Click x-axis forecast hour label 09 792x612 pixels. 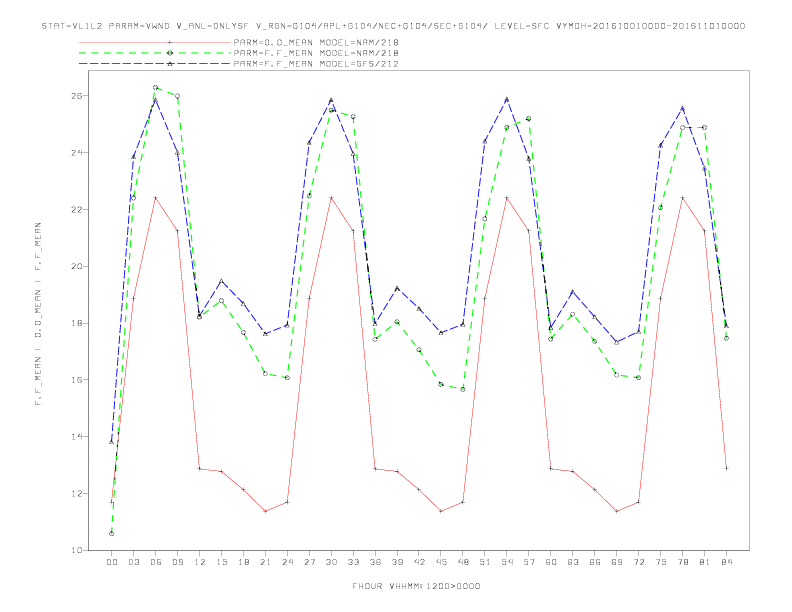pyautogui.click(x=177, y=562)
